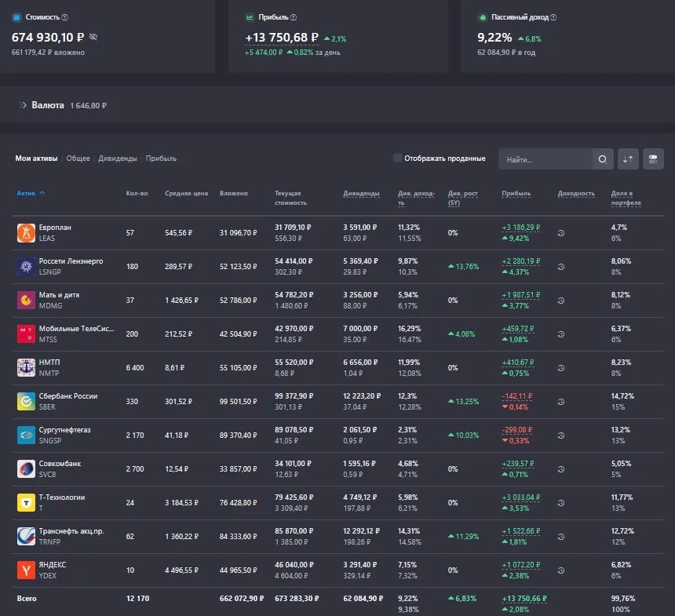Viewport: 675px width, 616px height.
Task: Click the Россети Ленэнерго logo icon
Action: [26, 267]
